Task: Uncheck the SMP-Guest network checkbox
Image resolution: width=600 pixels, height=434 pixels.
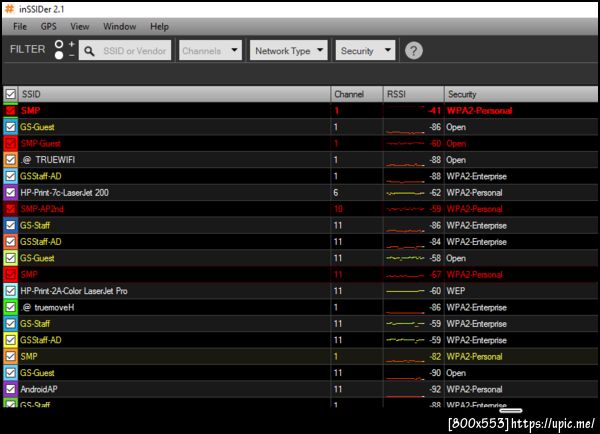Action: pos(10,144)
